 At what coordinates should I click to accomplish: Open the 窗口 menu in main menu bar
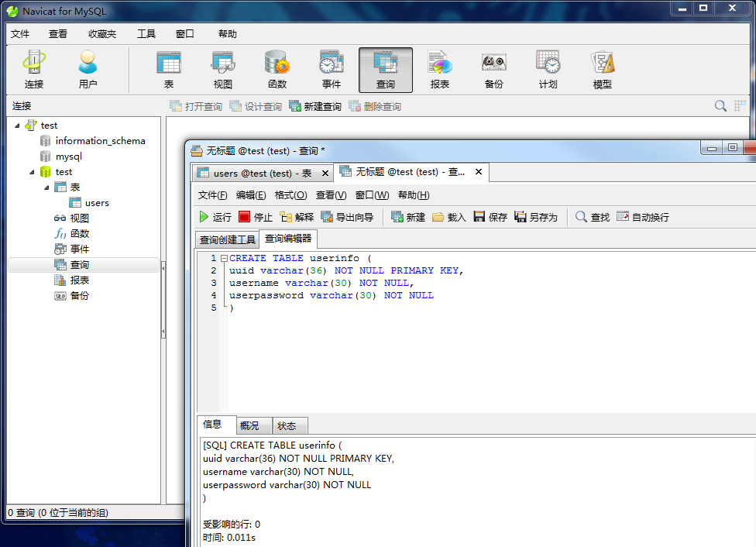184,34
